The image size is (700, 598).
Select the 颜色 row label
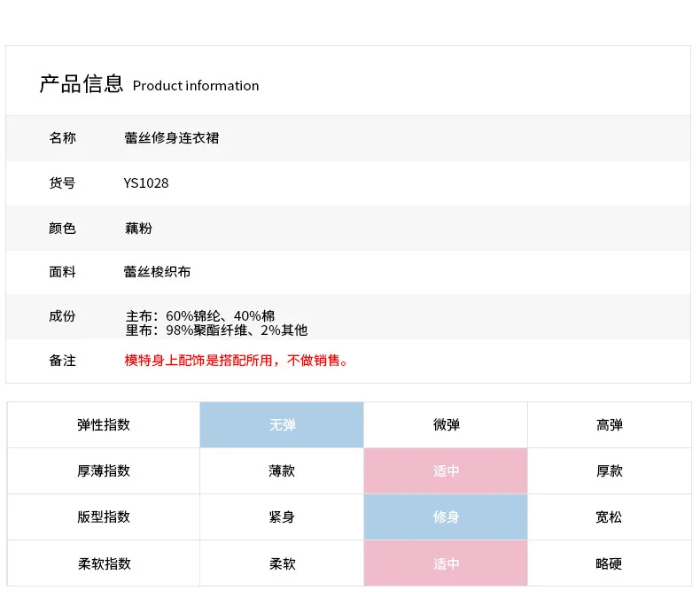coord(63,228)
